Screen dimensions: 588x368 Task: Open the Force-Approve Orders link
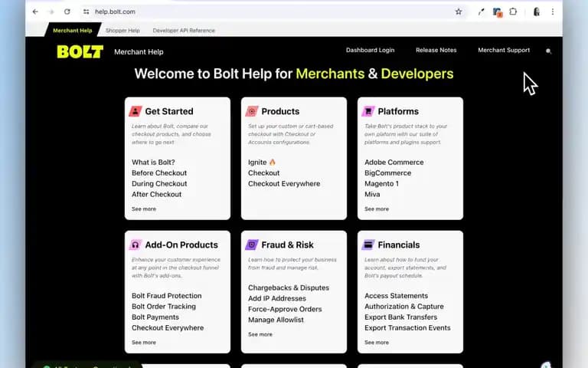(285, 309)
